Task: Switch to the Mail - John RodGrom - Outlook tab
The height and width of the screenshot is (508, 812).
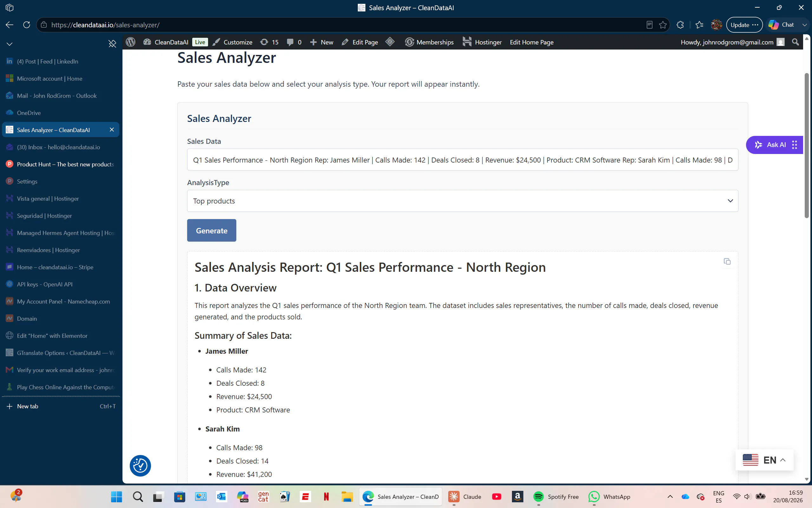Action: click(x=60, y=96)
